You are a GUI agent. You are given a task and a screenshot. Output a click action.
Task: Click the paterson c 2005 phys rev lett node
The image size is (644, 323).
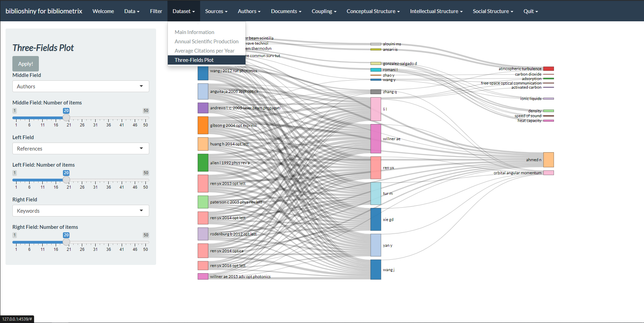pos(203,202)
